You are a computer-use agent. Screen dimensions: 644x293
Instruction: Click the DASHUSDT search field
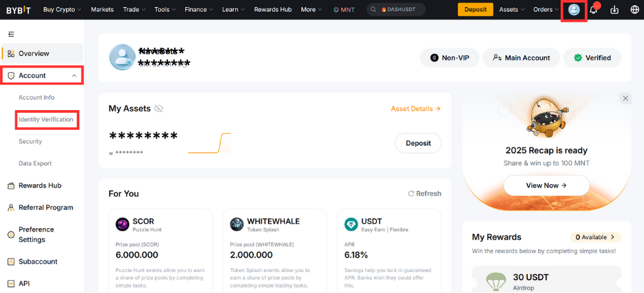point(396,9)
